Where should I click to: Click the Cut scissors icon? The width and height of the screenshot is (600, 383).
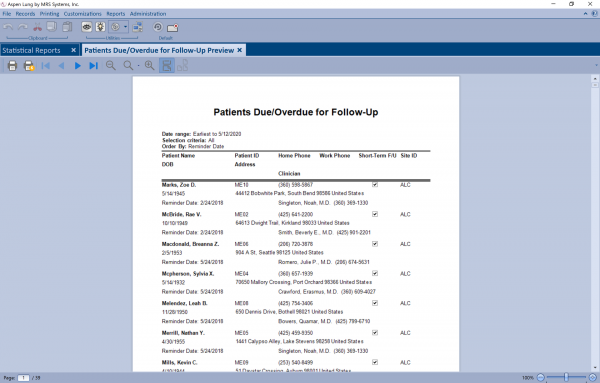pos(37,27)
